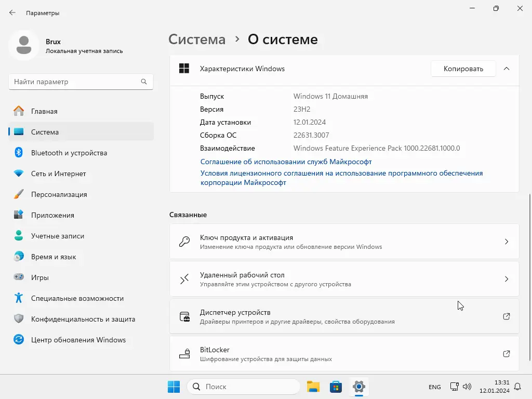Open Соглашение об использовании служб Майкрософт link
The width and height of the screenshot is (532, 399).
[286, 162]
